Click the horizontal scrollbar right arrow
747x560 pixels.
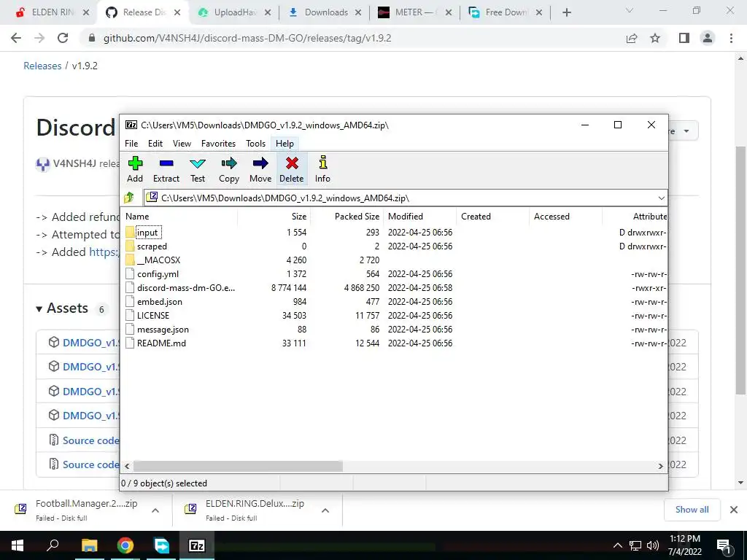(x=660, y=466)
